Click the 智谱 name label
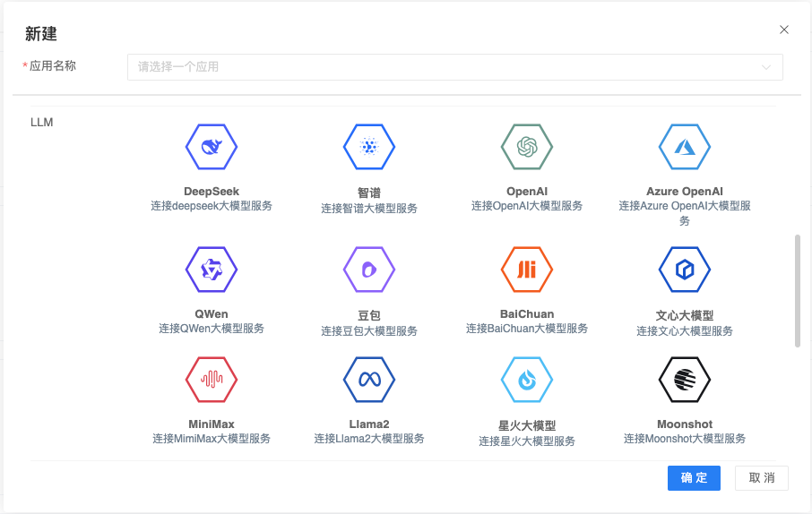 point(369,193)
